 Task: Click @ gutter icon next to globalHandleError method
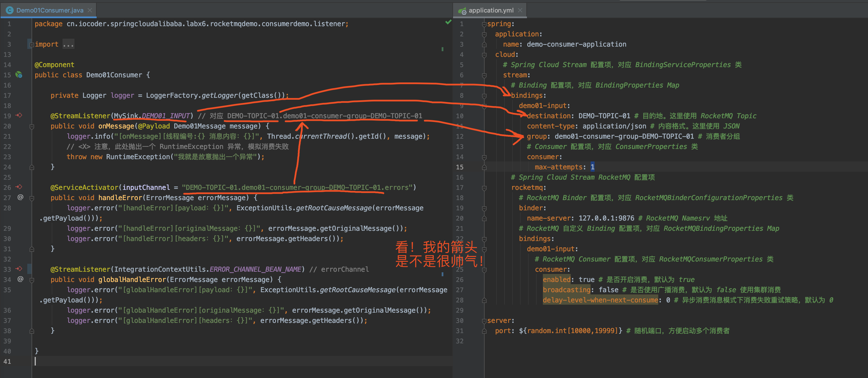(x=20, y=279)
